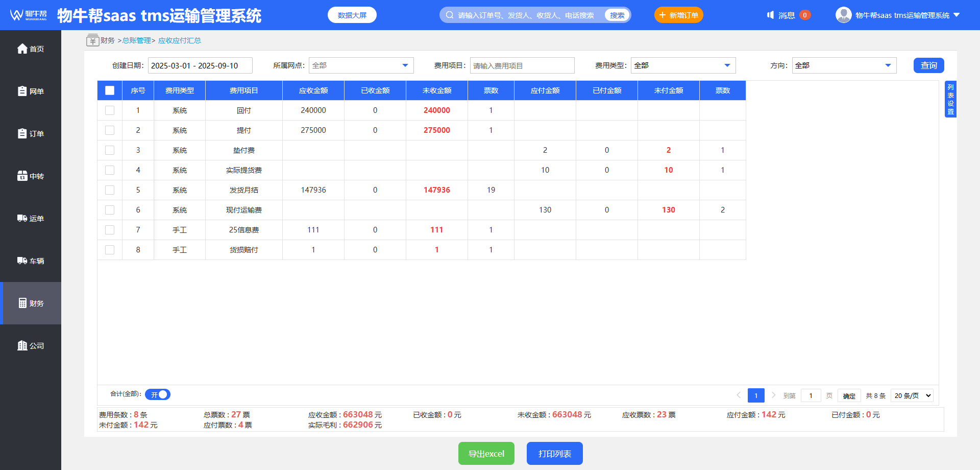Click the 查询 search button
Screen dimensions: 980x470
929,65
